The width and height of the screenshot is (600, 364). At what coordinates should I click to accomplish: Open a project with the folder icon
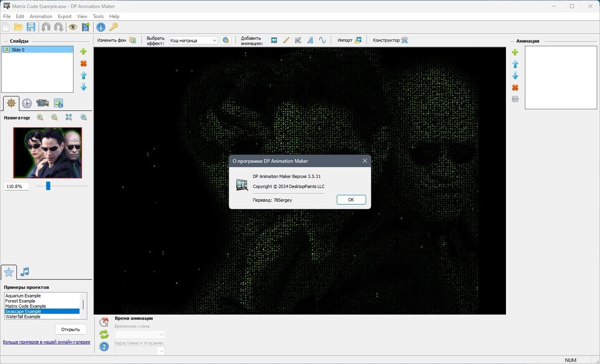click(x=18, y=27)
